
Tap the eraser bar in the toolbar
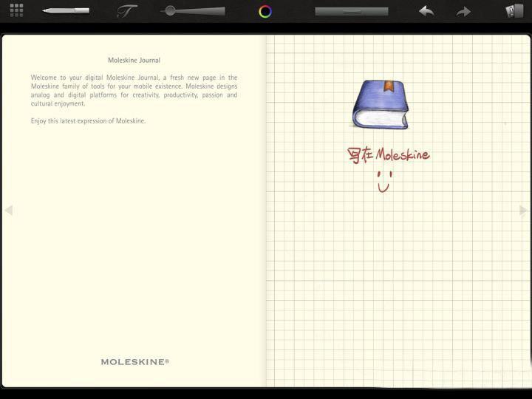click(352, 12)
